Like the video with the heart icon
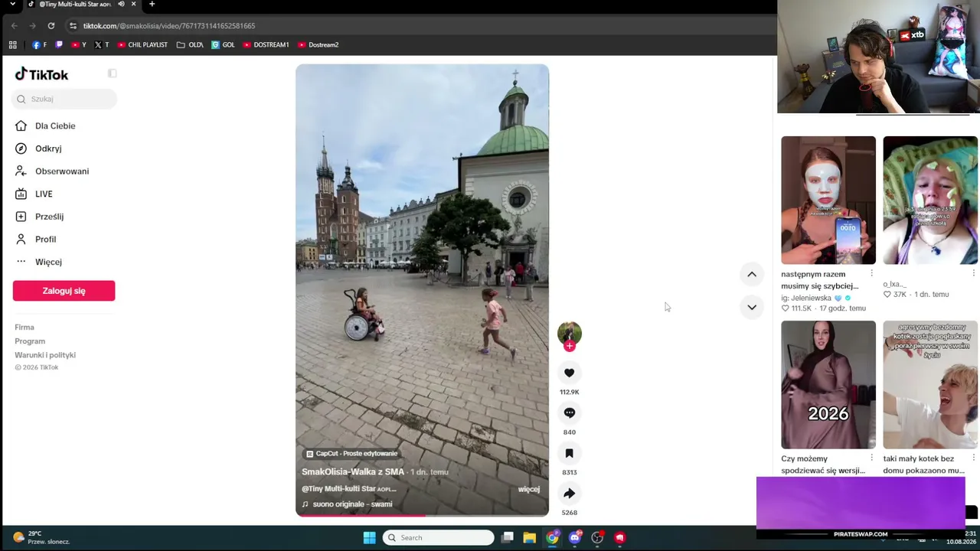 (x=569, y=373)
